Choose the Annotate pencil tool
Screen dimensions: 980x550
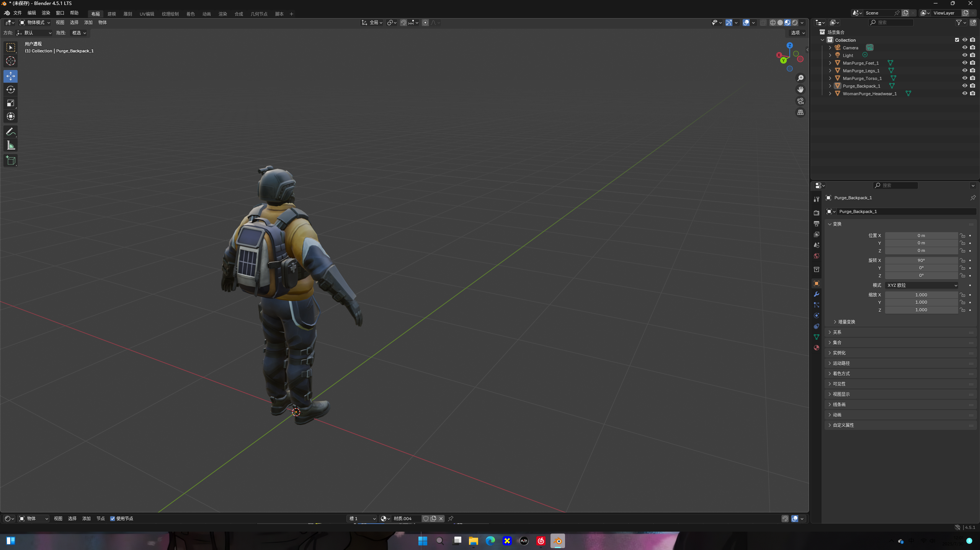click(x=11, y=132)
